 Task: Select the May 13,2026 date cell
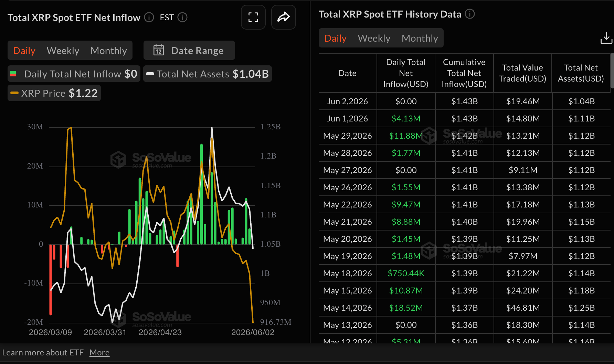point(348,325)
